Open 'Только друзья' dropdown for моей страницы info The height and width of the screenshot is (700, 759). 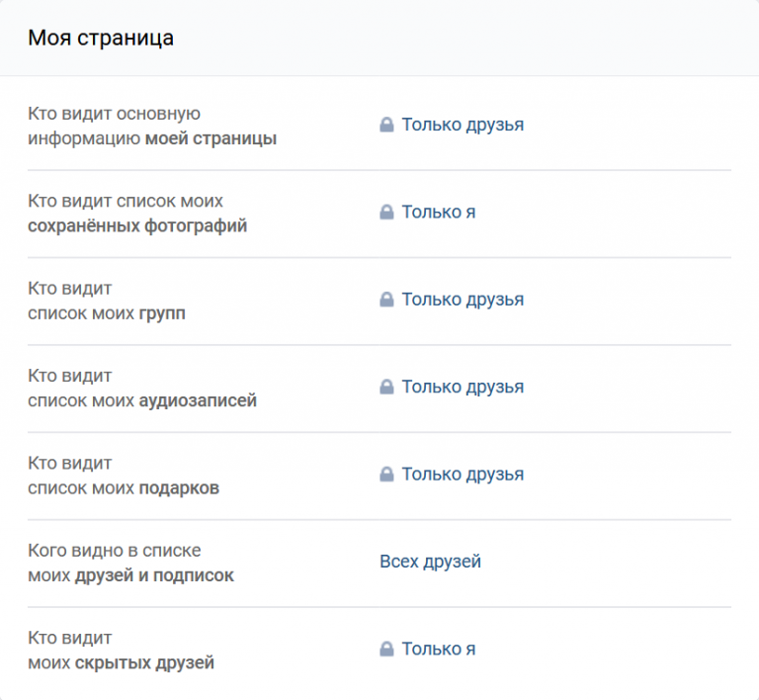pos(463,125)
